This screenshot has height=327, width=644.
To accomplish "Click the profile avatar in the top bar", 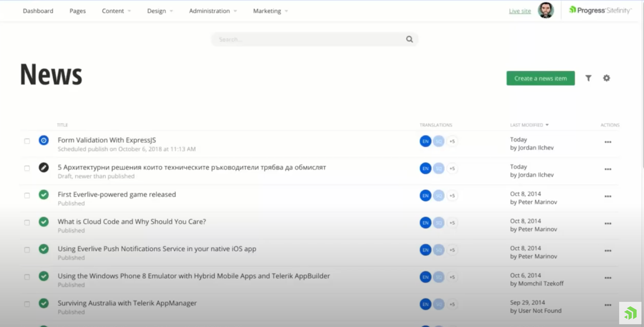I will pos(546,11).
